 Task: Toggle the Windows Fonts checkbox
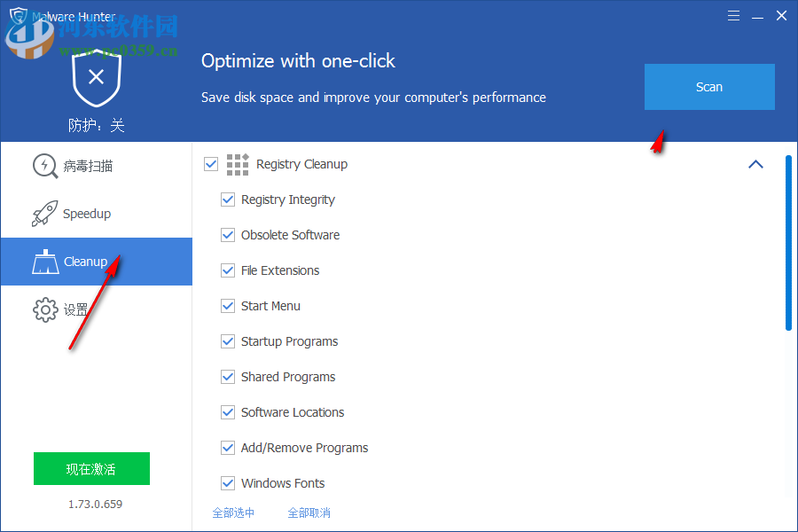click(x=228, y=483)
